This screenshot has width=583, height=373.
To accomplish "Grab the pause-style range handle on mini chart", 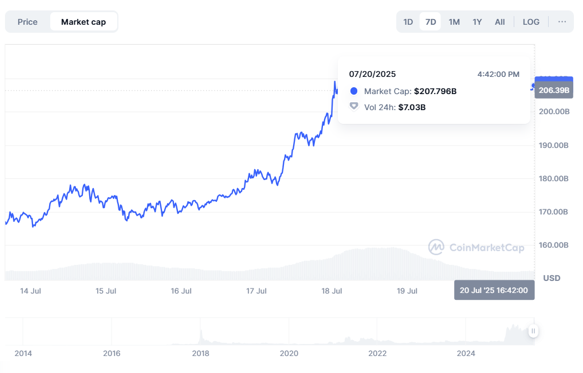I will tap(533, 331).
